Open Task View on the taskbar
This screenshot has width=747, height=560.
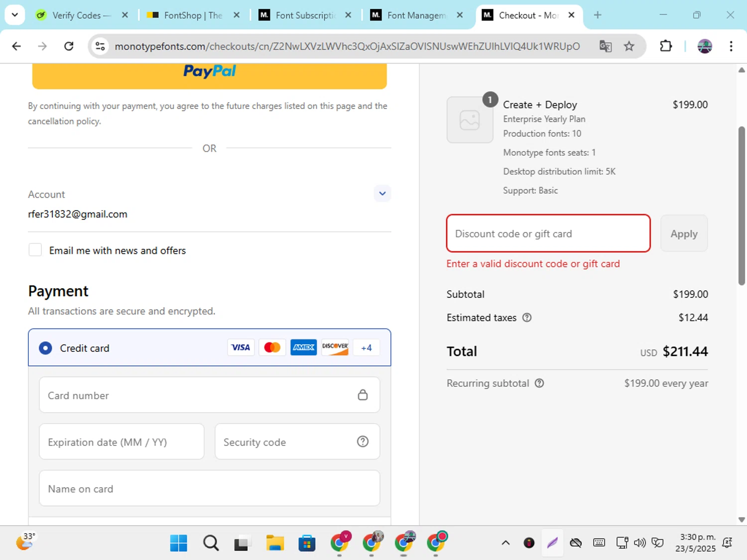tap(242, 543)
